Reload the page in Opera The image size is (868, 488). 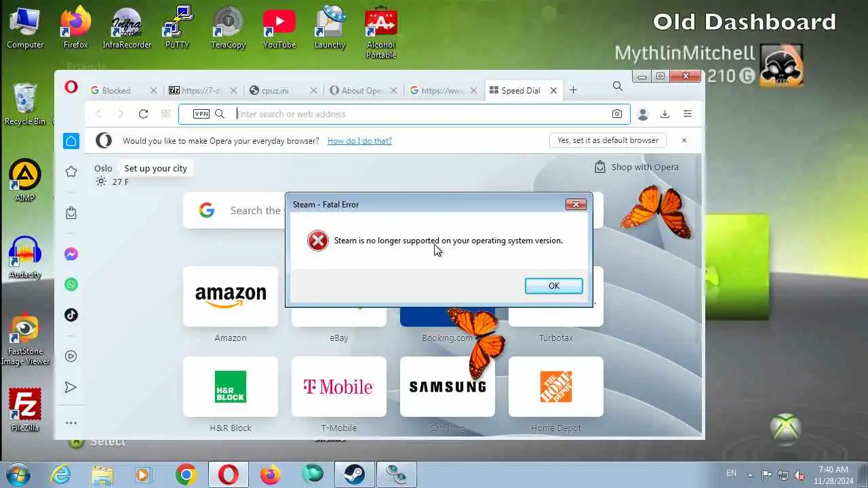(143, 114)
